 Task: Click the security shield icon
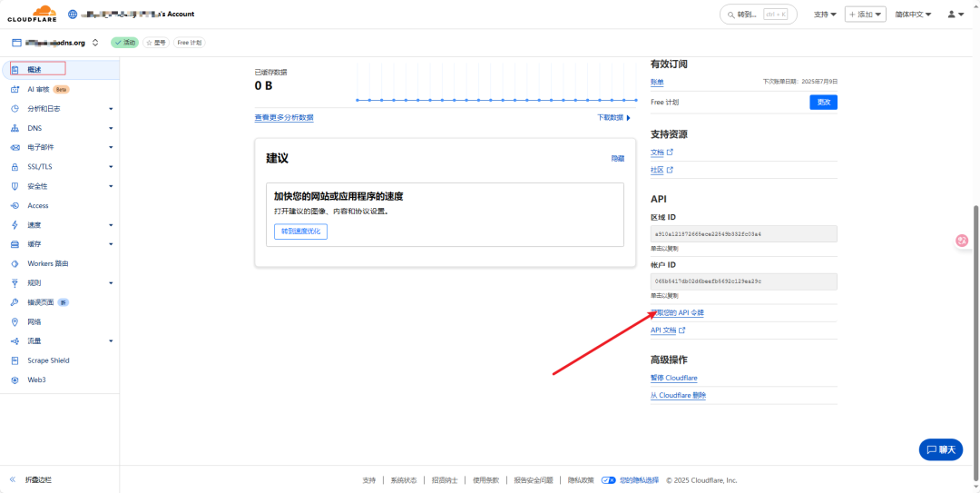click(15, 186)
